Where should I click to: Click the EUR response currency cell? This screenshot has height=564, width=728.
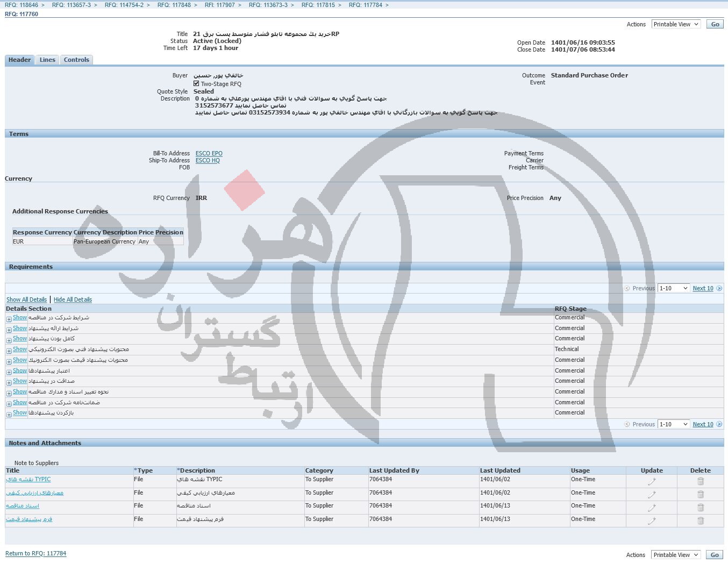(x=42, y=242)
